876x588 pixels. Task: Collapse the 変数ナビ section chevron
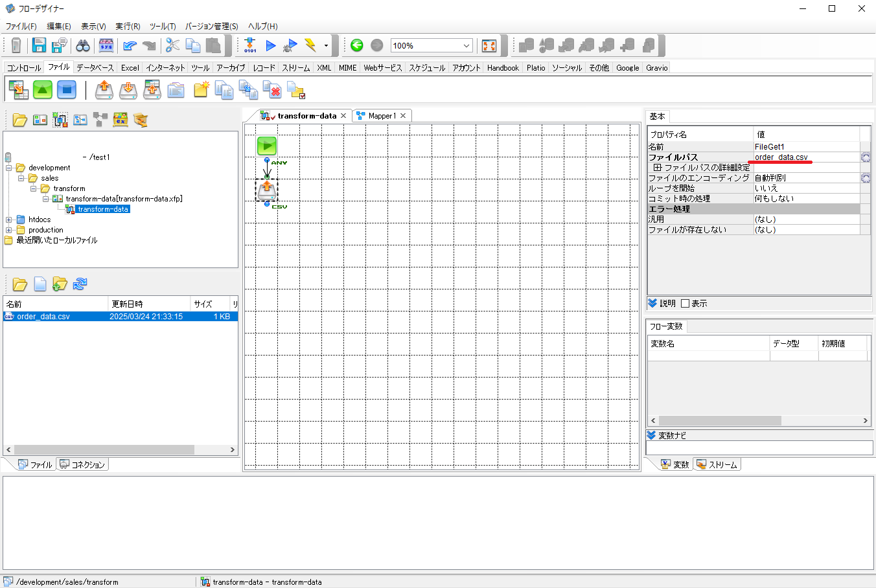point(651,435)
